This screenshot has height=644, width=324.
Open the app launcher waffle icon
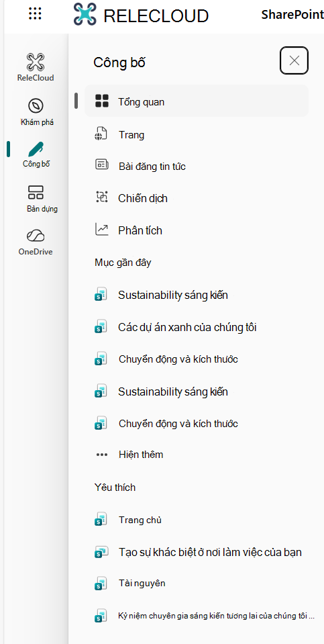[36, 14]
